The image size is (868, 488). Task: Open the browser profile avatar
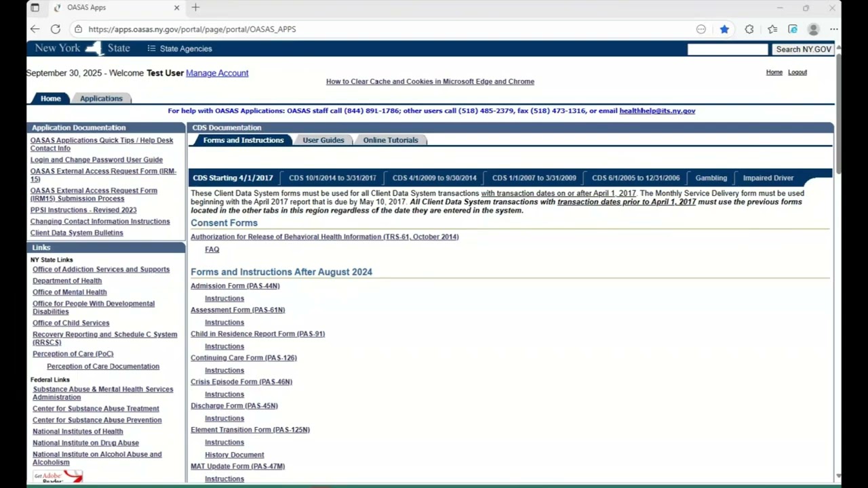coord(814,29)
